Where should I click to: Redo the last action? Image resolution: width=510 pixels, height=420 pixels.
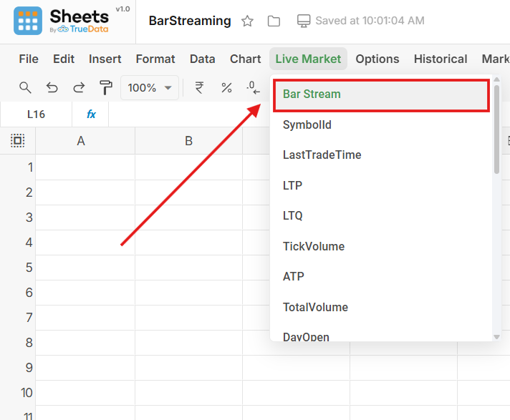tap(79, 88)
